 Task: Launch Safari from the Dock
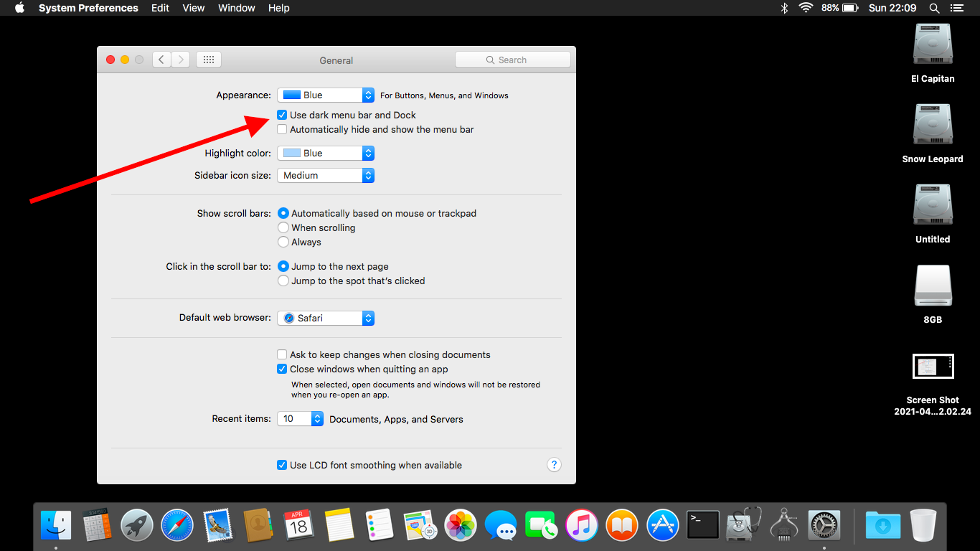177,525
